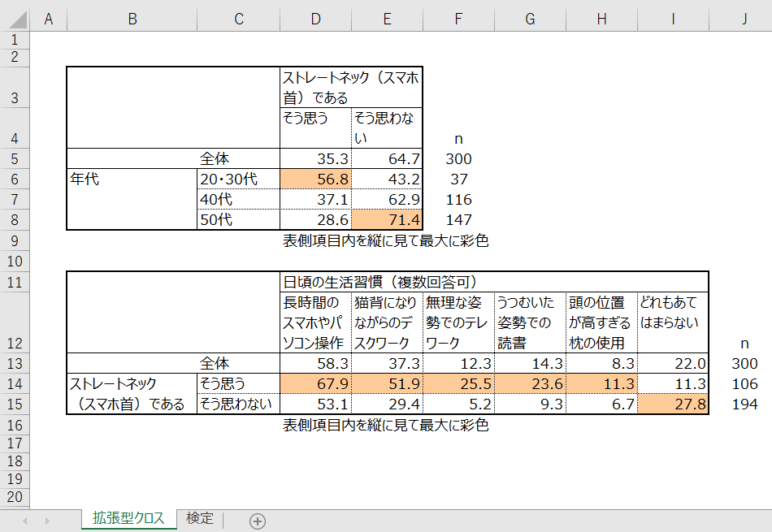This screenshot has height=532, width=772.
Task: Click the 全体 label in row 13
Action: [x=215, y=364]
